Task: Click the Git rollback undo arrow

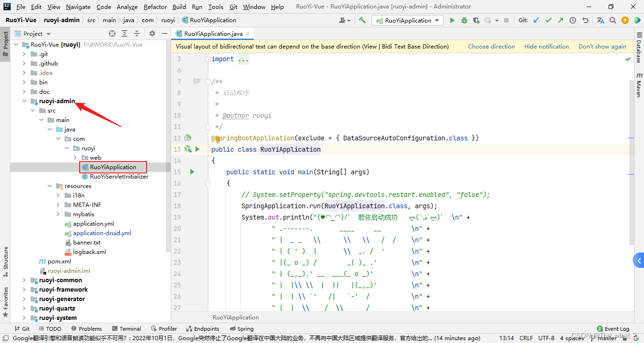Action: pyautogui.click(x=585, y=20)
